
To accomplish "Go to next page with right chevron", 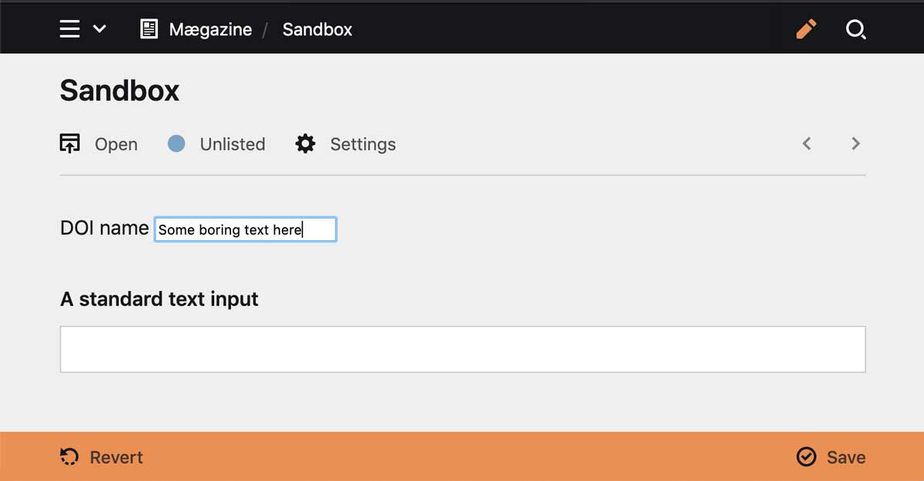I will 856,144.
